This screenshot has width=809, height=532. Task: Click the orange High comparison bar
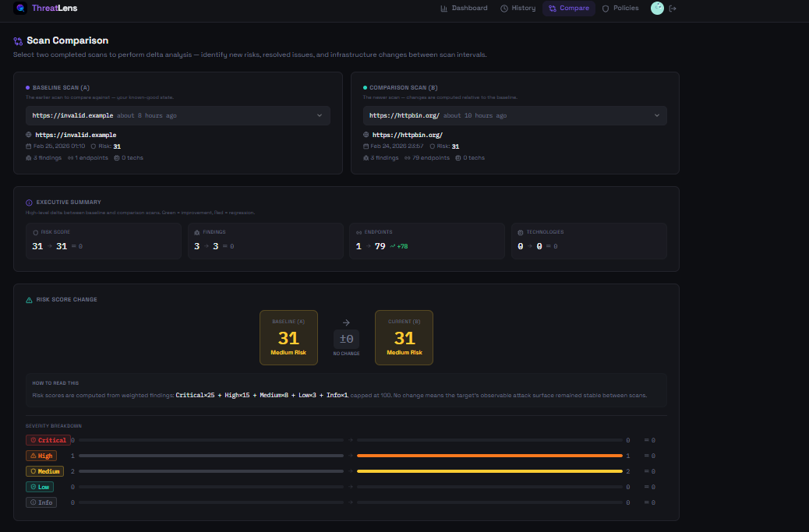coord(489,456)
